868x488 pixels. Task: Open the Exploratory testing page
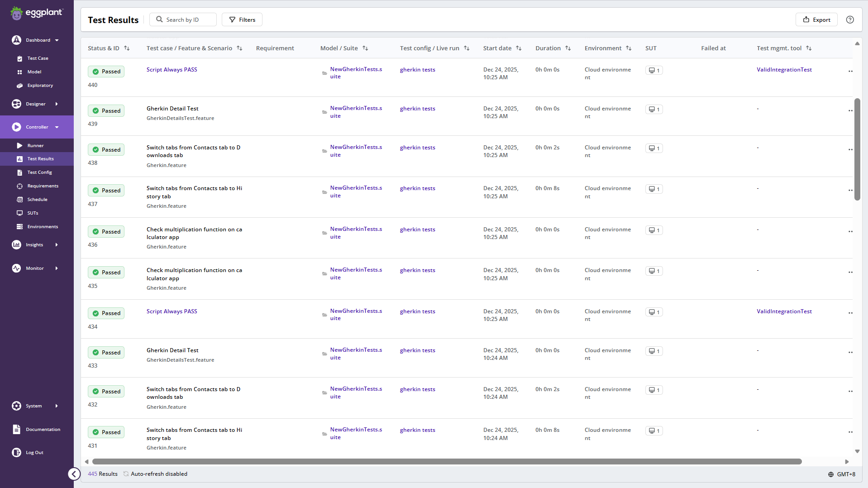click(x=40, y=85)
